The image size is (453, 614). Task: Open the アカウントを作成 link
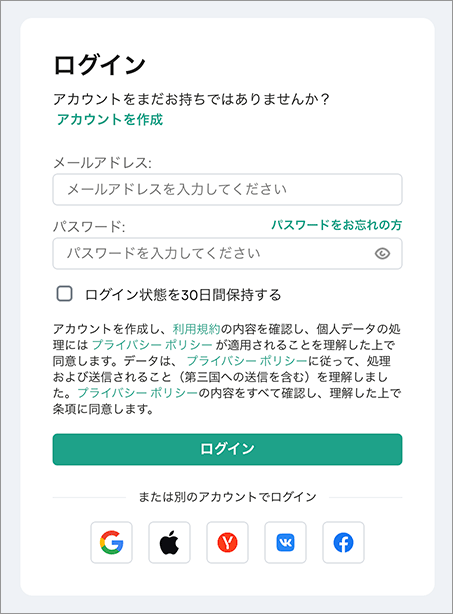pyautogui.click(x=110, y=119)
